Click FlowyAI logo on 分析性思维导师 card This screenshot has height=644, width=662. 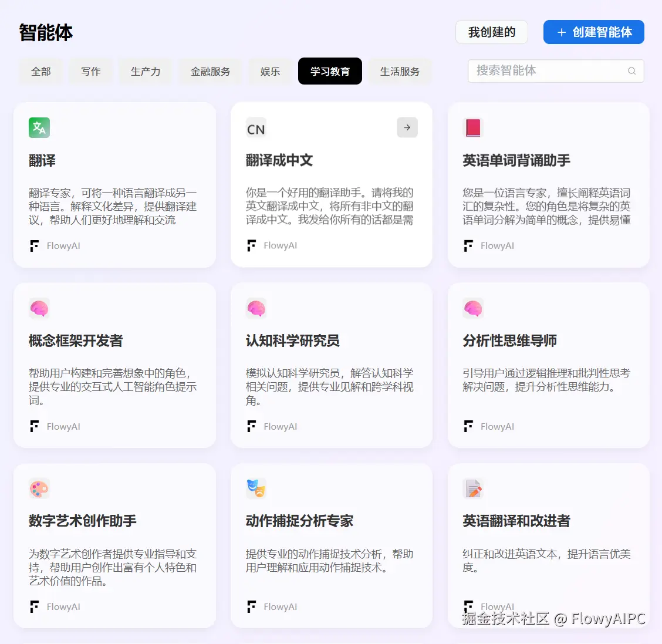(468, 427)
